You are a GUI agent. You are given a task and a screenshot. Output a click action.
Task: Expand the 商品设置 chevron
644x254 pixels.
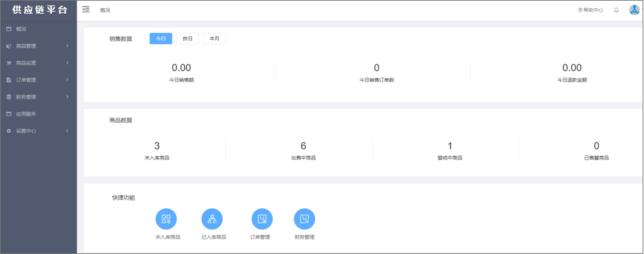(67, 63)
